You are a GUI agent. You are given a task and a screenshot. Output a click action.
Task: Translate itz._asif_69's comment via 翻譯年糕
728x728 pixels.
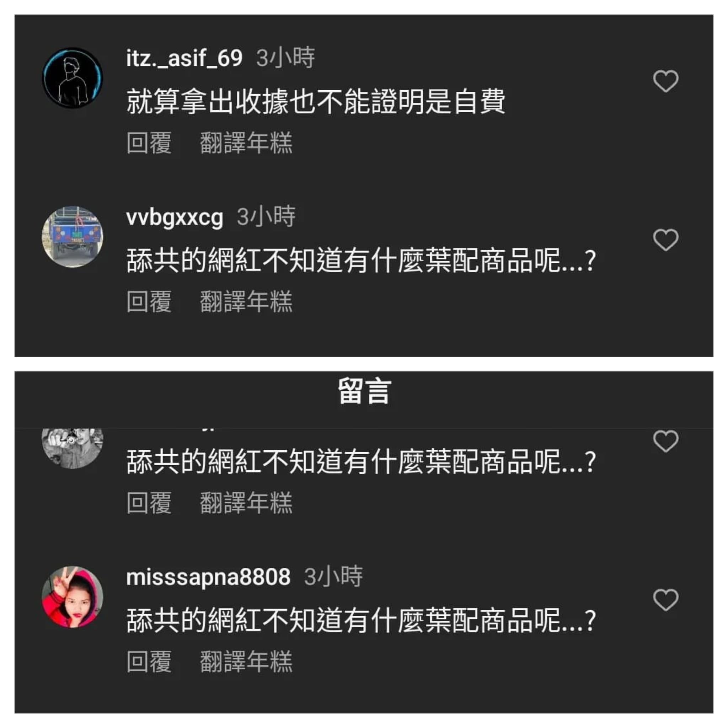click(246, 143)
